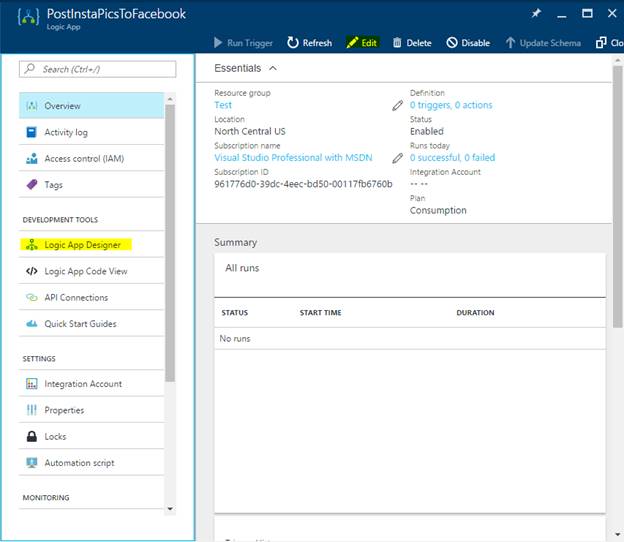Open Quick Start Guides
This screenshot has height=542, width=624.
coord(91,324)
